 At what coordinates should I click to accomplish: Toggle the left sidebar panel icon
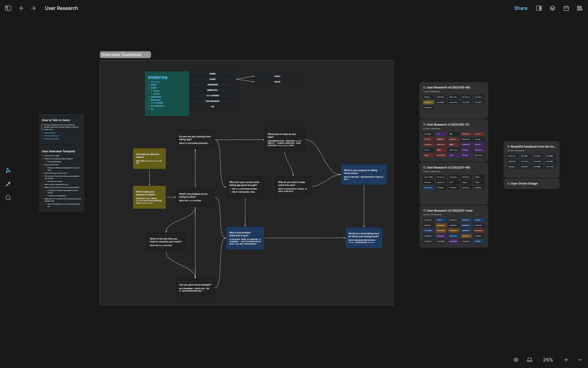[x=8, y=8]
